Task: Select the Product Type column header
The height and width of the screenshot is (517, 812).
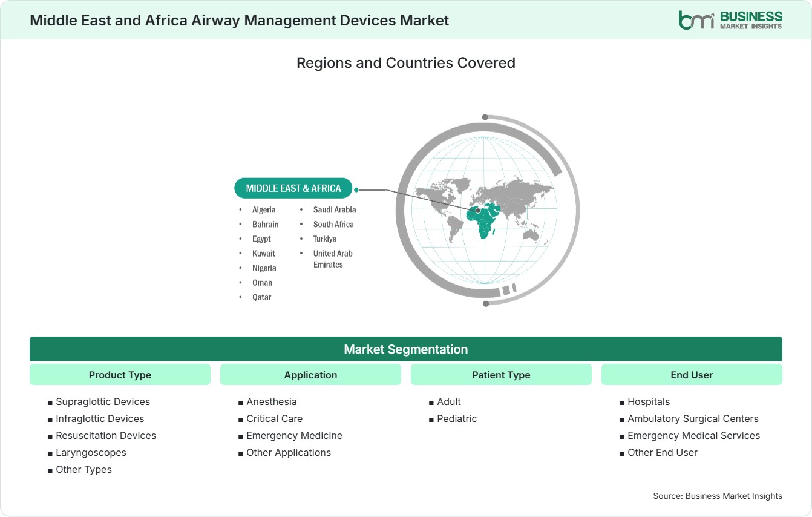Action: pyautogui.click(x=120, y=375)
